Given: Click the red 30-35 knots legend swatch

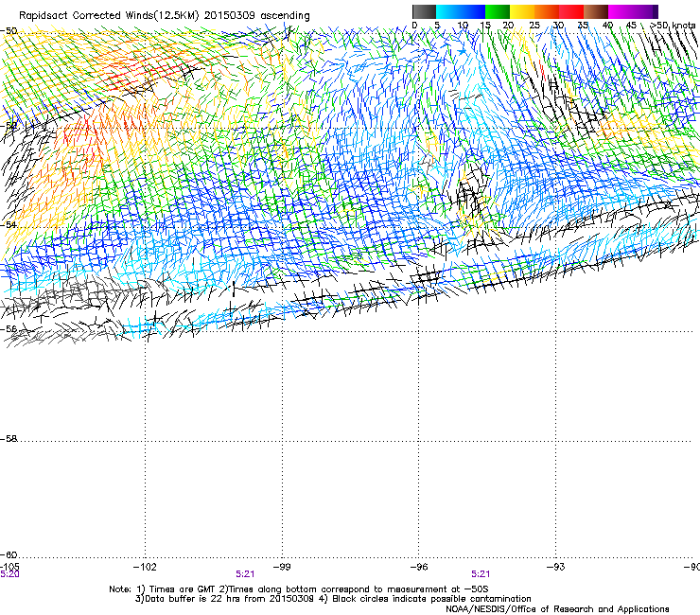Looking at the screenshot, I should (x=571, y=11).
